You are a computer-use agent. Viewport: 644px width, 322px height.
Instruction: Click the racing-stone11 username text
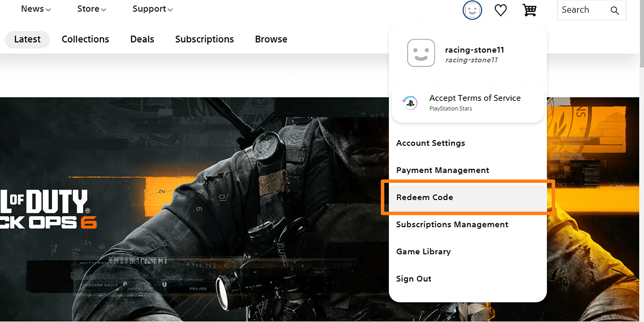474,50
